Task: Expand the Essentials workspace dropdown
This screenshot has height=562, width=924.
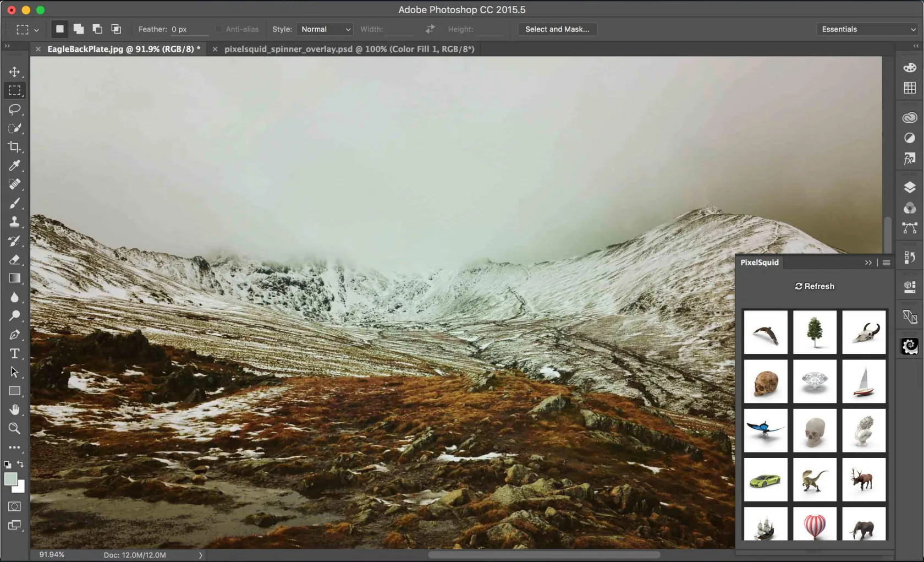Action: coord(868,29)
